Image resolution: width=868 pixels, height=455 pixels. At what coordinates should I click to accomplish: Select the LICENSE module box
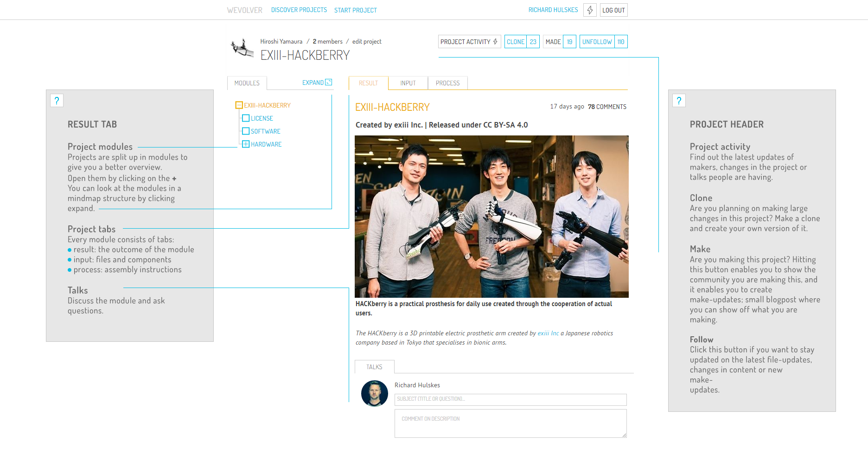[246, 118]
